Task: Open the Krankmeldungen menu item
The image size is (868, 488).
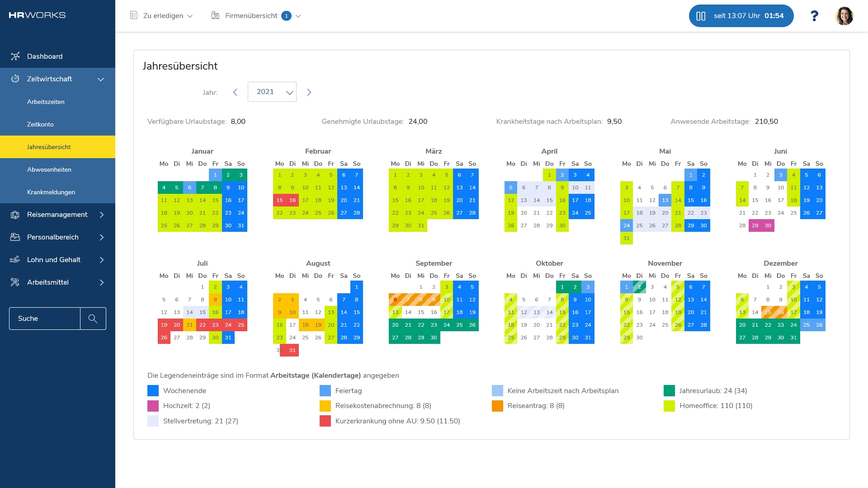Action: click(x=51, y=192)
